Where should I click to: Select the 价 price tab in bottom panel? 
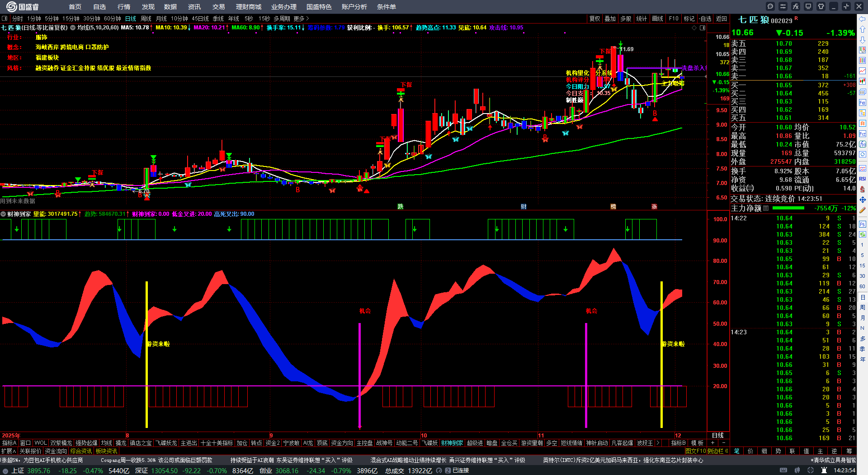click(x=750, y=451)
